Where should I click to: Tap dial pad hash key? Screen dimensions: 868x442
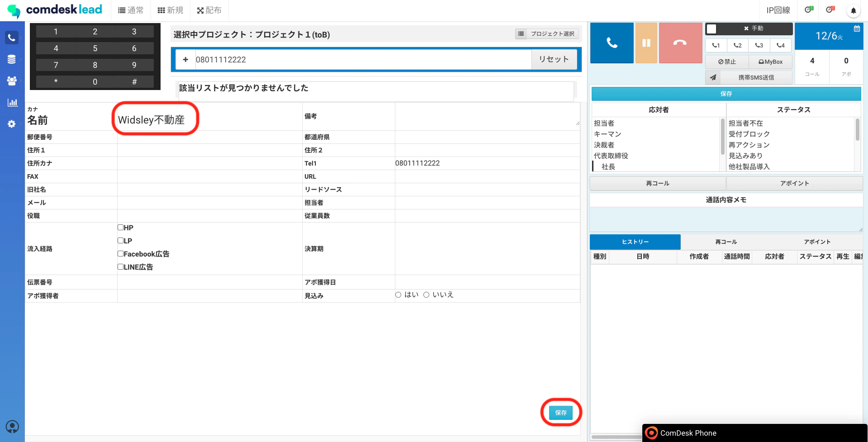click(x=134, y=82)
